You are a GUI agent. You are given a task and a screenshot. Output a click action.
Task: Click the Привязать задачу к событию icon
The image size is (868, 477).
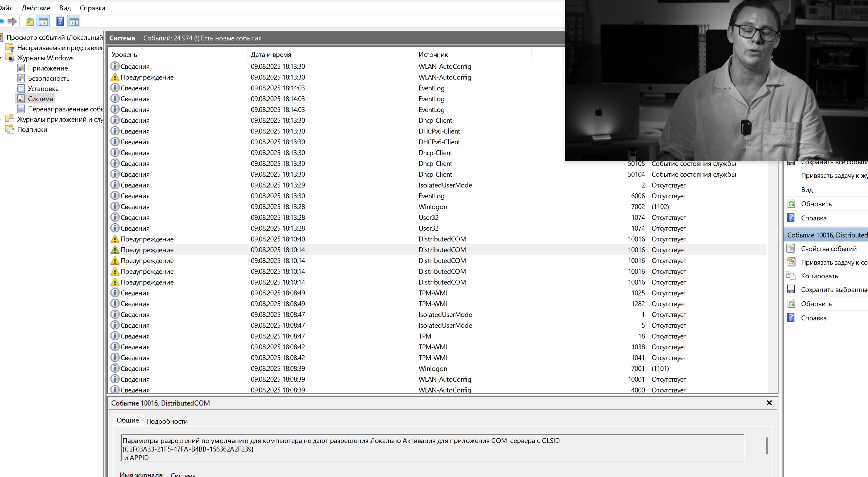791,262
